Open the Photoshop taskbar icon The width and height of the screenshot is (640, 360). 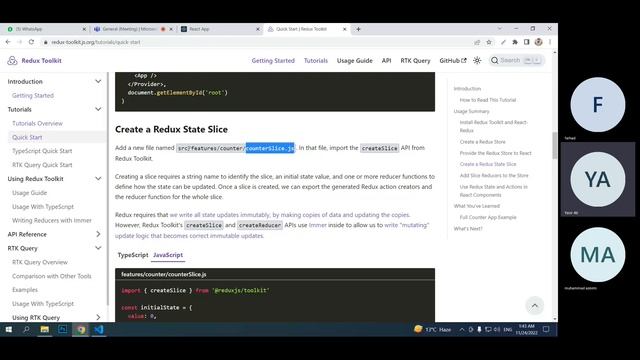(62, 329)
